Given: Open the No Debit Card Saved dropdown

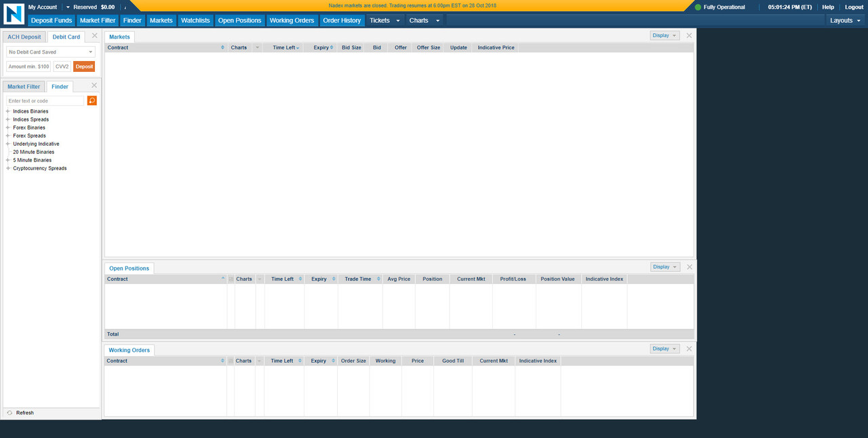Looking at the screenshot, I should pyautogui.click(x=51, y=52).
